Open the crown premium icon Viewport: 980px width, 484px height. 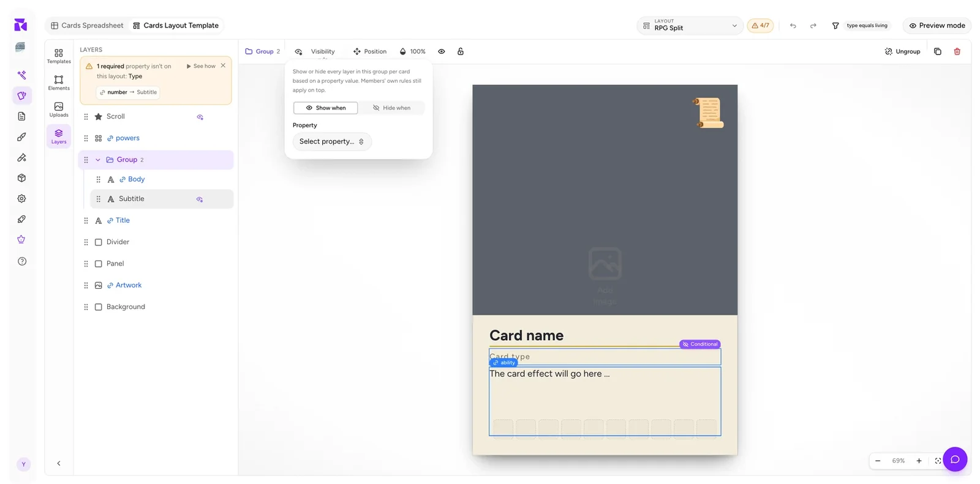(21, 239)
